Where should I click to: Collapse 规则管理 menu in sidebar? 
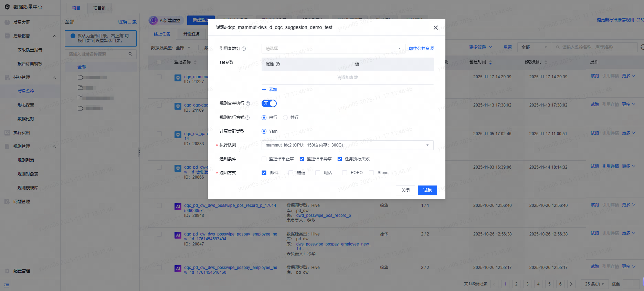point(54,147)
